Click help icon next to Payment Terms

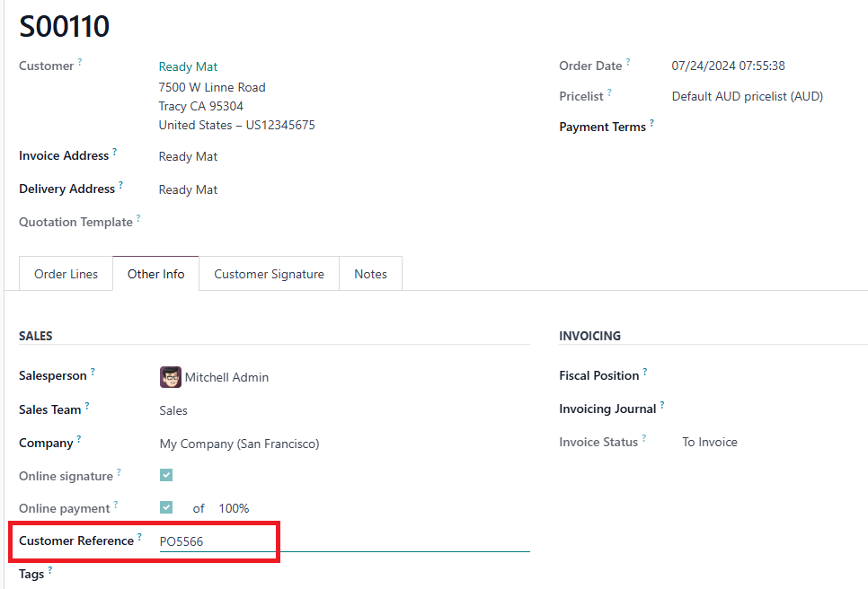click(651, 123)
